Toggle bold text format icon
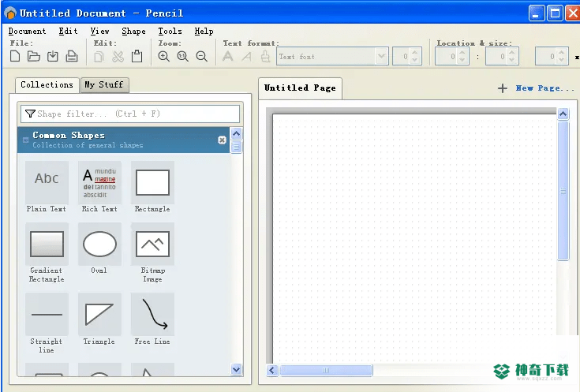 click(228, 57)
